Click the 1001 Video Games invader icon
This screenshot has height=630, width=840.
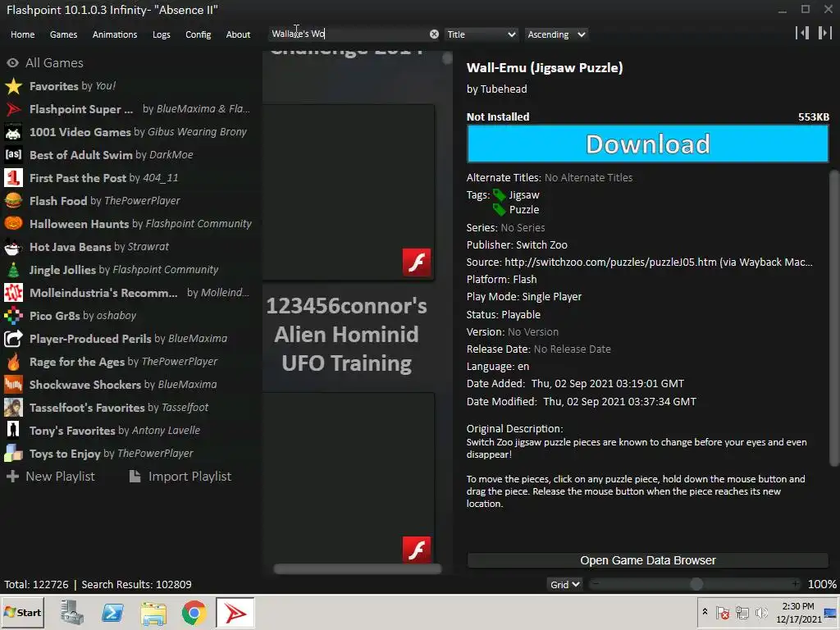tap(13, 132)
